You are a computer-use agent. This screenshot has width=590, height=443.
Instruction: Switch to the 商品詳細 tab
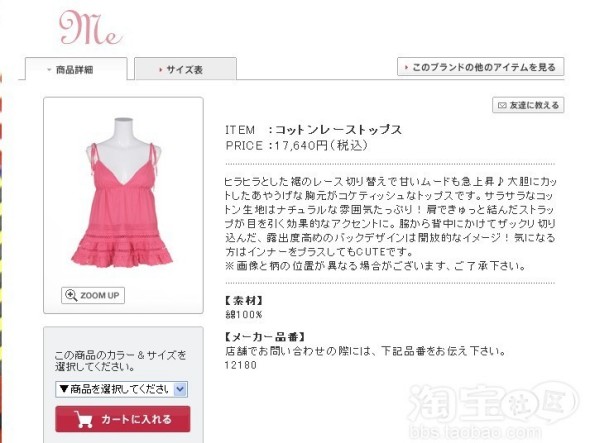(76, 69)
